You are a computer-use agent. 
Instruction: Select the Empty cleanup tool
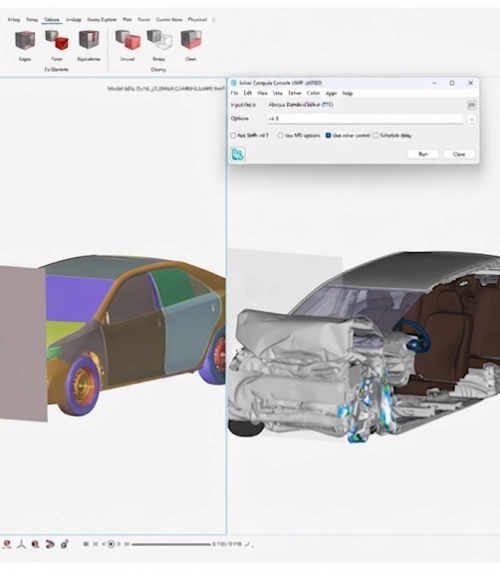click(x=159, y=45)
